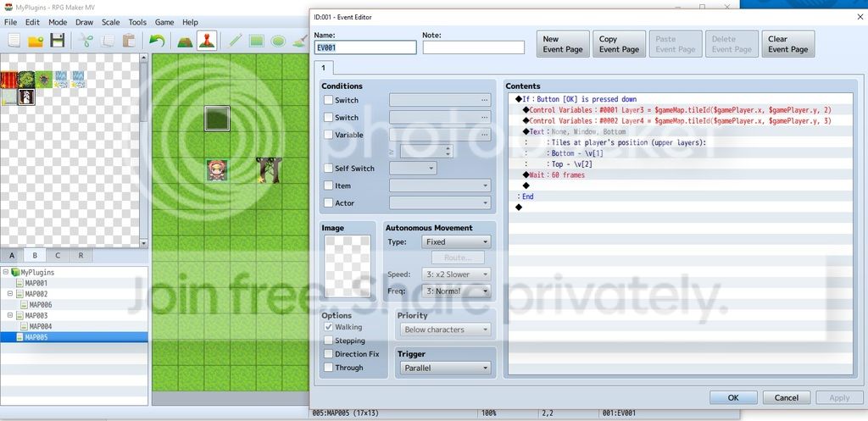Select the green bush tile in palette
Image resolution: width=868 pixels, height=421 pixels.
pos(26,79)
